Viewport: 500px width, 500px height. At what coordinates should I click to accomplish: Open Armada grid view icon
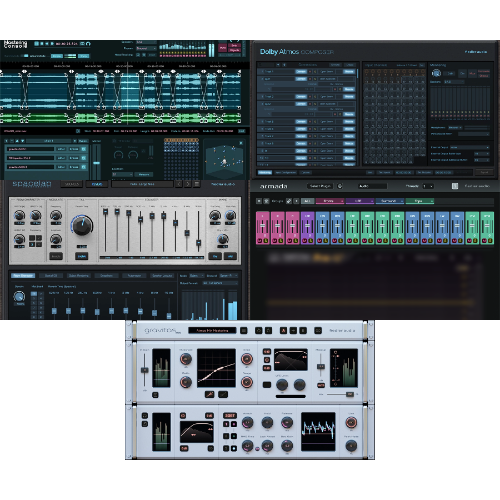[455, 186]
